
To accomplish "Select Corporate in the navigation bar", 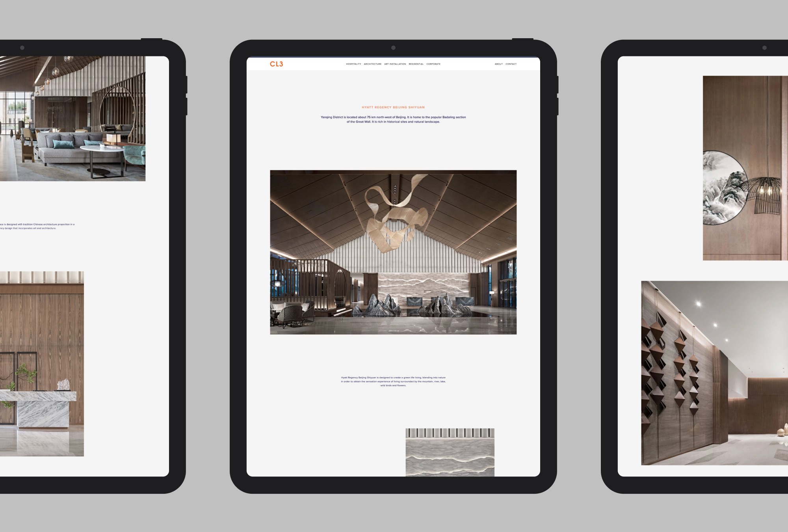I will [433, 64].
